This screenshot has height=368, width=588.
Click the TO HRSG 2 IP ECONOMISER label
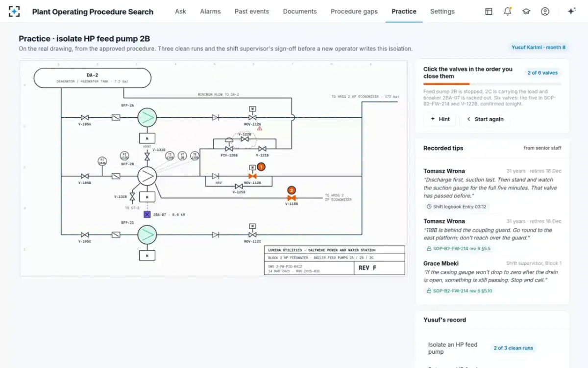338,197
